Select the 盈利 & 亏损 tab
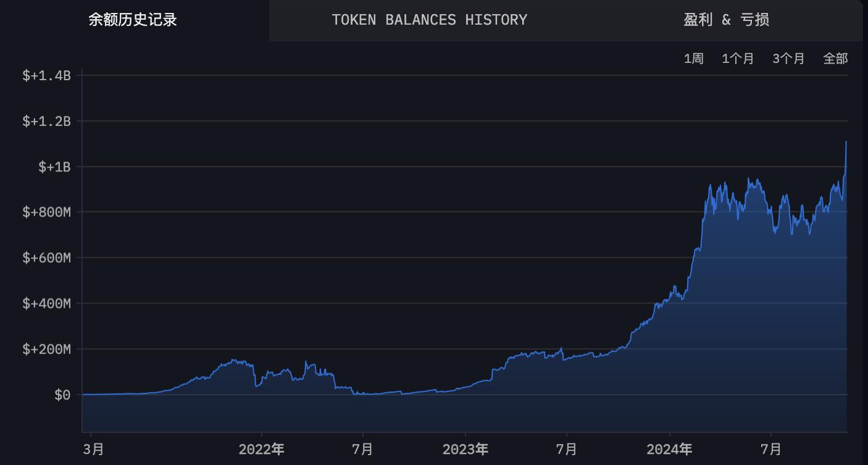The image size is (868, 465). [x=726, y=20]
